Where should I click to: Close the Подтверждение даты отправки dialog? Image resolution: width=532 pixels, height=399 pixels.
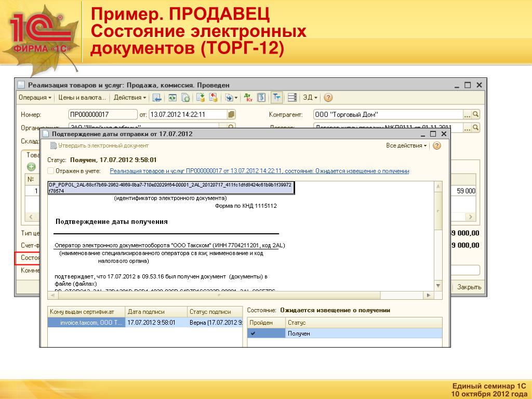[x=444, y=134]
